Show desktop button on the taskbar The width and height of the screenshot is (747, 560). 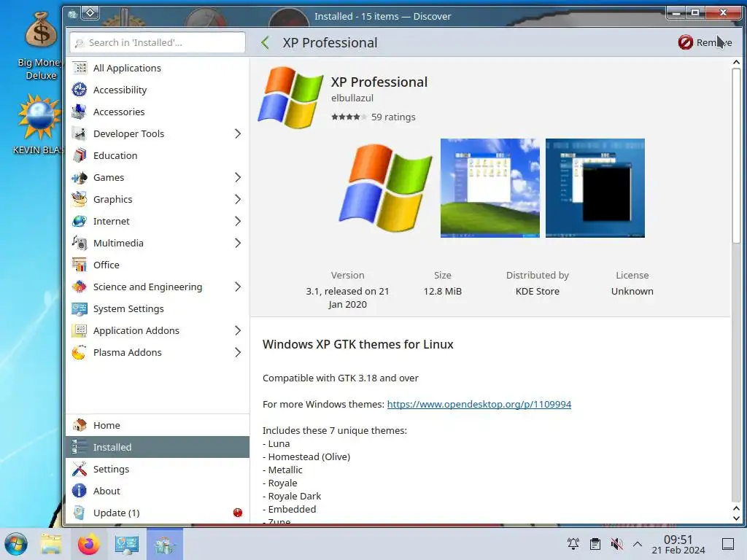728,544
